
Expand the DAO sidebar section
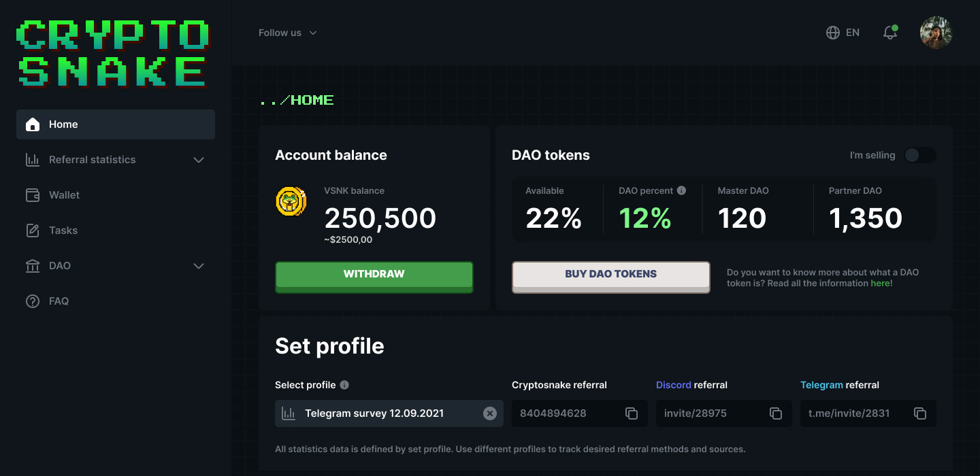coord(199,266)
